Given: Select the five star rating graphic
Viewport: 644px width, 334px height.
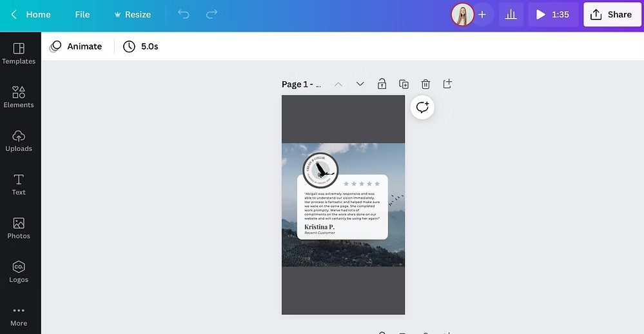Looking at the screenshot, I should [x=362, y=184].
